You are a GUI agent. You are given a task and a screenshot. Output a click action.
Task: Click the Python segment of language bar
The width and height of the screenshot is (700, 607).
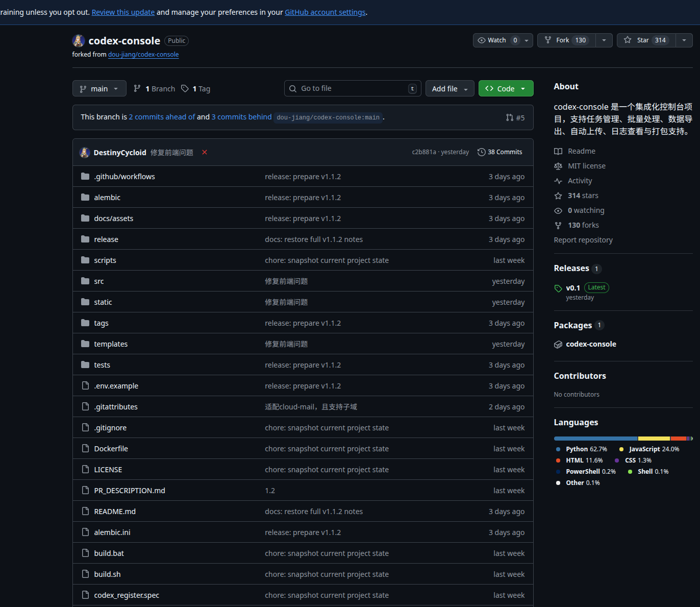pos(595,439)
